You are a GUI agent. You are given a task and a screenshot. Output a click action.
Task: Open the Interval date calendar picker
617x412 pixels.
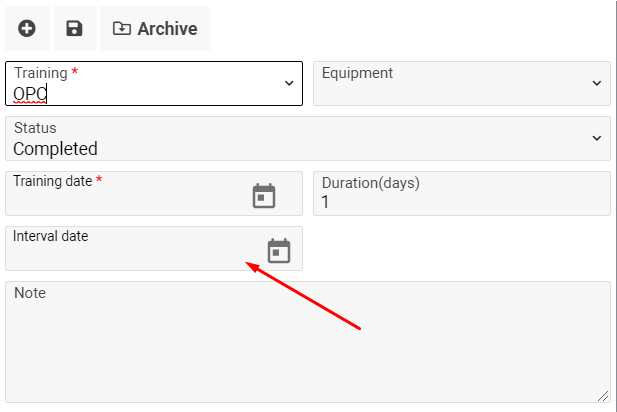(279, 250)
